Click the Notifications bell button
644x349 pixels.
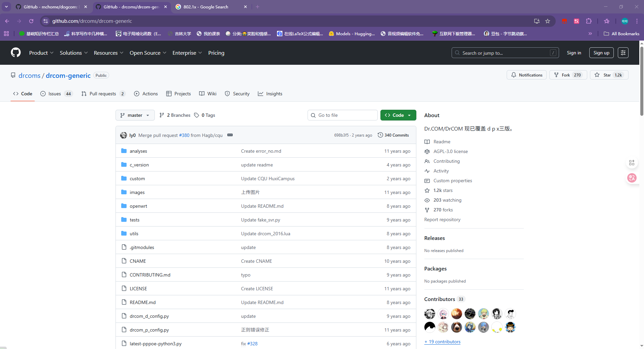(x=526, y=75)
